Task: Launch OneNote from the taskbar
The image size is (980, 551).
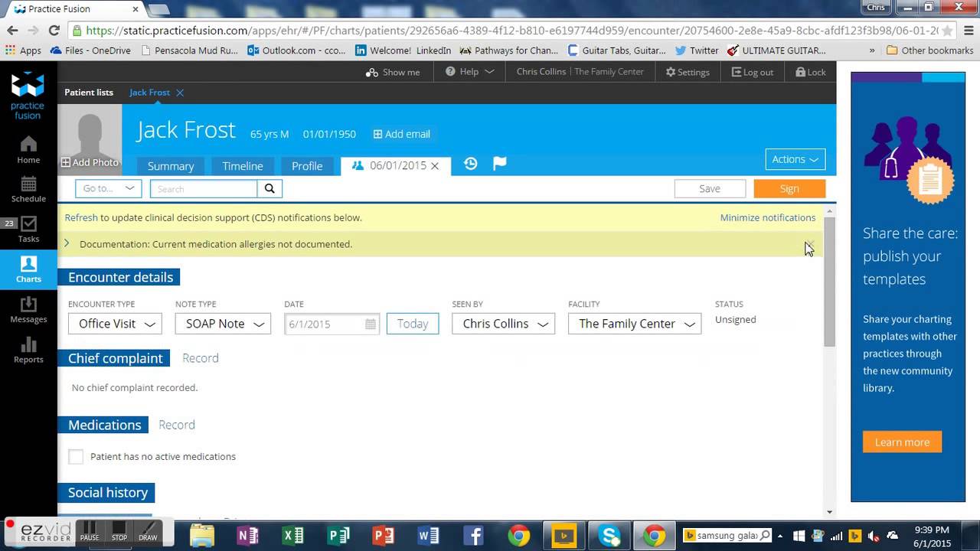Action: tap(247, 535)
